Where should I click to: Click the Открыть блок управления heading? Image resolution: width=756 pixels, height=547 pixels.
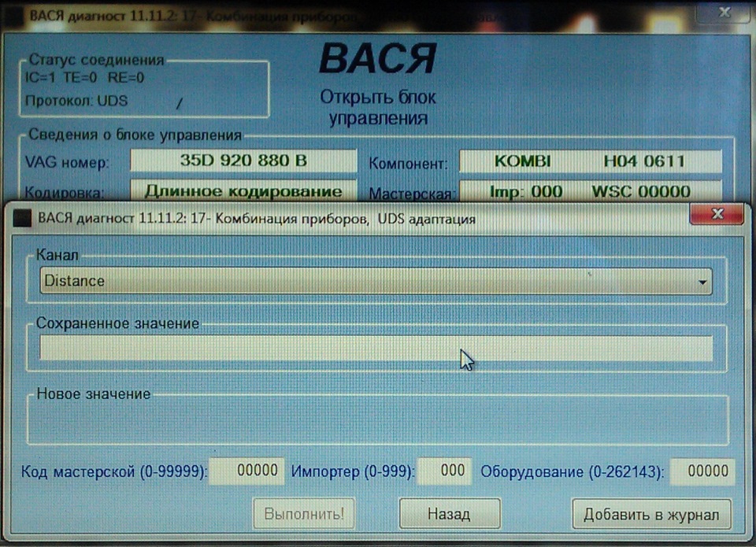coord(378,108)
